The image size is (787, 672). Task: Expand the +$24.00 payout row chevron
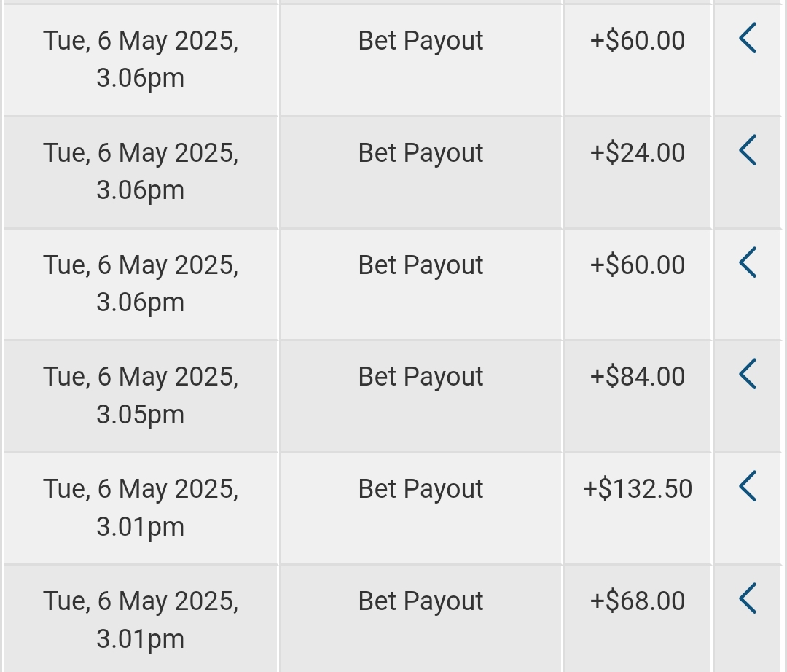point(748,150)
